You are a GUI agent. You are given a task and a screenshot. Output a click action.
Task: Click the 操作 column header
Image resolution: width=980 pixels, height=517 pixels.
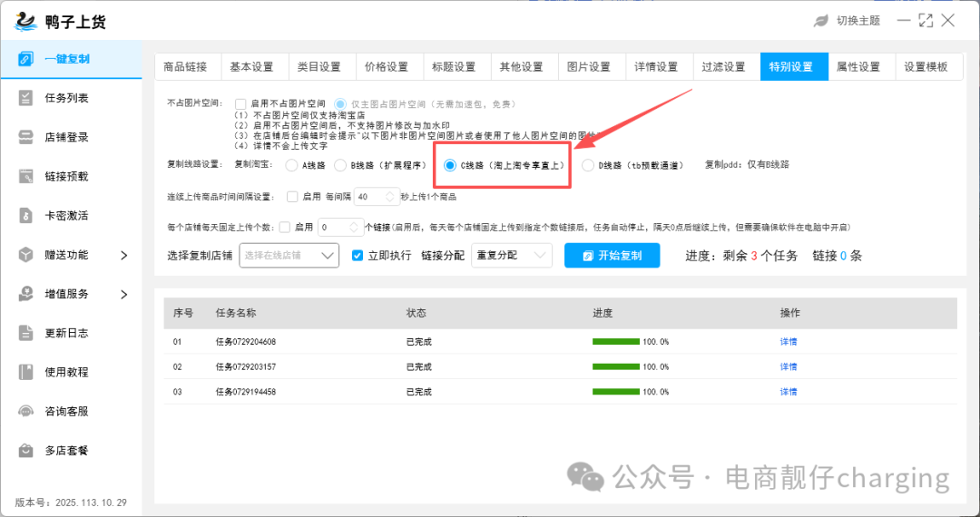coord(790,313)
